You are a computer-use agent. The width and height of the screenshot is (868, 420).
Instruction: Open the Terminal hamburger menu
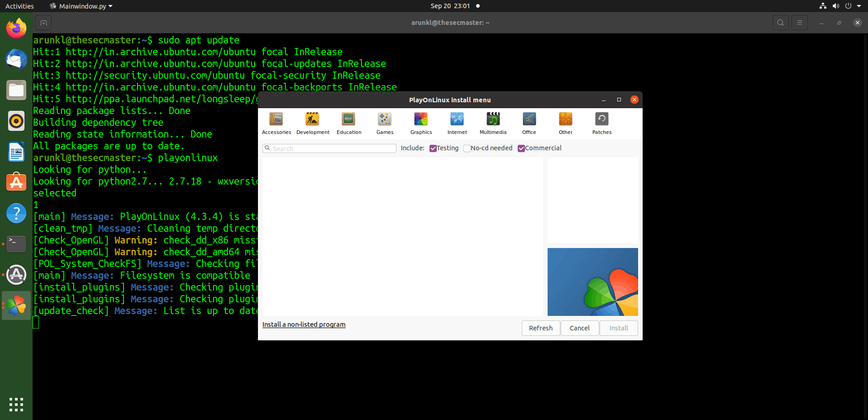800,23
